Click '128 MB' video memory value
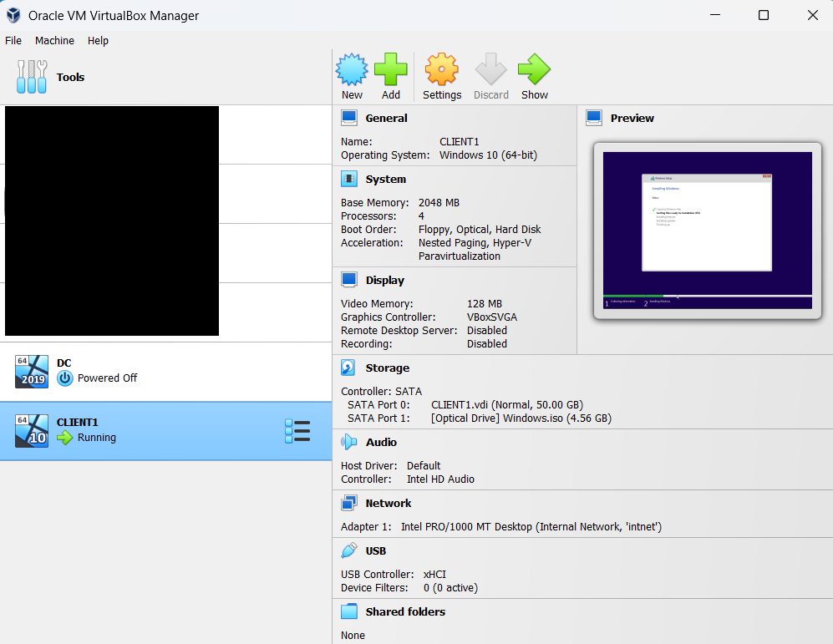 (x=485, y=304)
